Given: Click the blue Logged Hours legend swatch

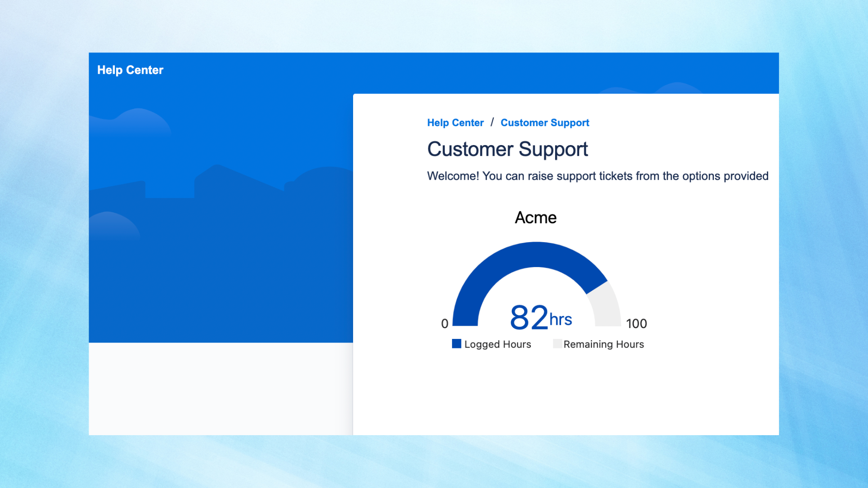Looking at the screenshot, I should tap(457, 344).
